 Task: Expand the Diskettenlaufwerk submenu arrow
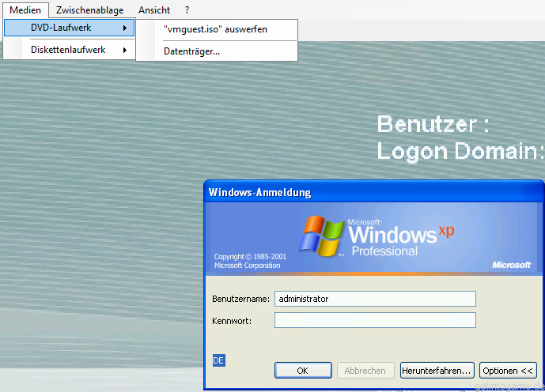click(x=125, y=50)
